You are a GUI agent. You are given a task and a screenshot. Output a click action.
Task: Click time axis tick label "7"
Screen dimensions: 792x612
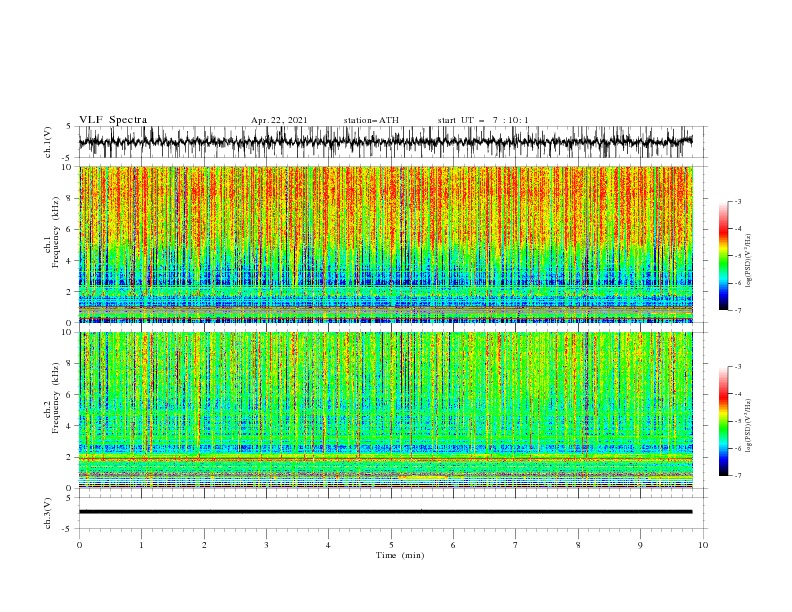516,545
